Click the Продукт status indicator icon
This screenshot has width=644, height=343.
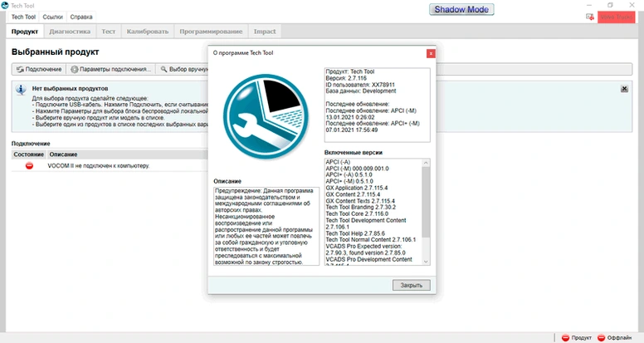(565, 338)
